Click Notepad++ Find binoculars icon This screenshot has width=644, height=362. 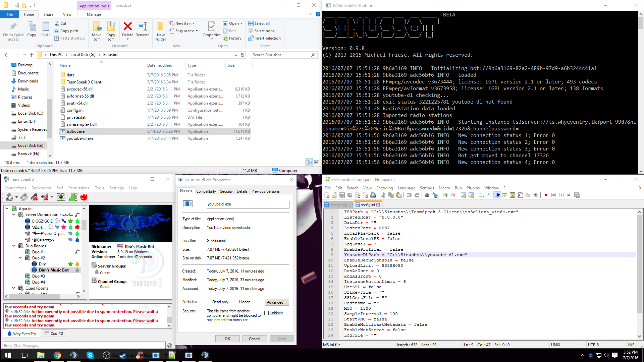pyautogui.click(x=427, y=195)
